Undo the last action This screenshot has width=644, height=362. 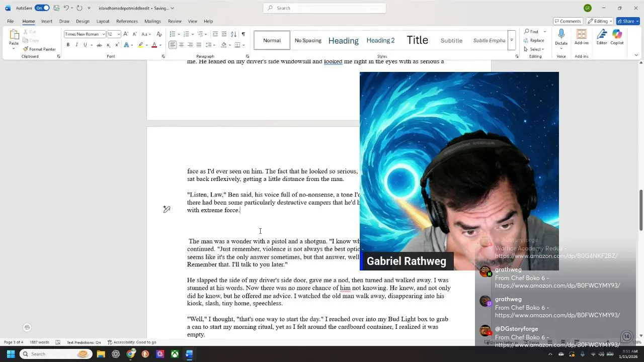point(65,8)
